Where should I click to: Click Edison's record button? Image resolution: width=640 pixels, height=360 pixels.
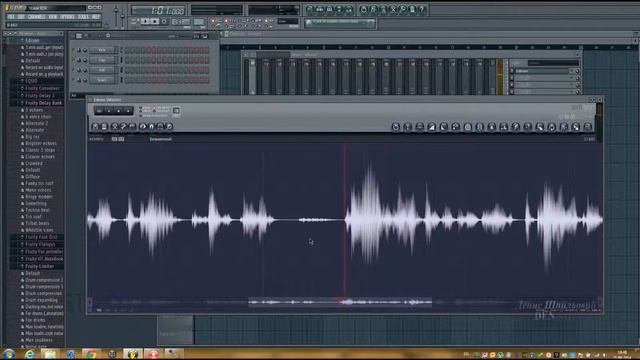click(x=128, y=111)
